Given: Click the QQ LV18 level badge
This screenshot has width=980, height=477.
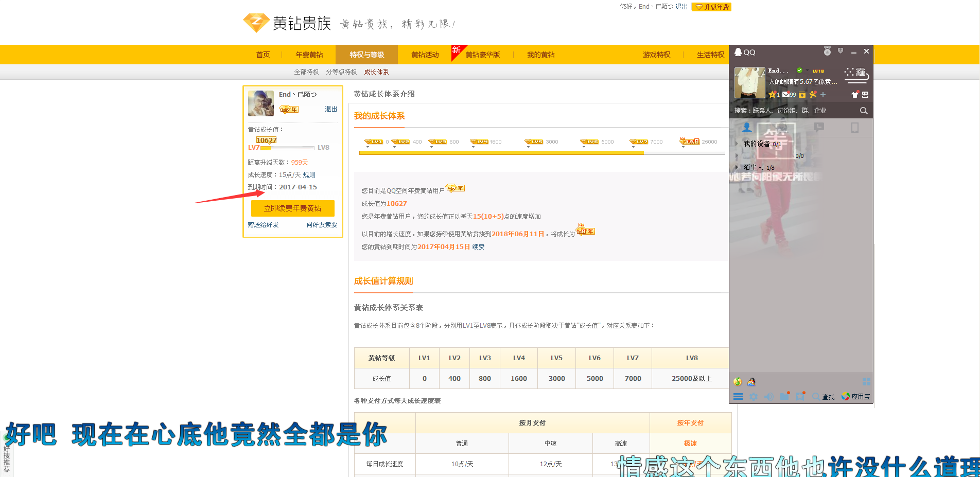Looking at the screenshot, I should [x=818, y=71].
